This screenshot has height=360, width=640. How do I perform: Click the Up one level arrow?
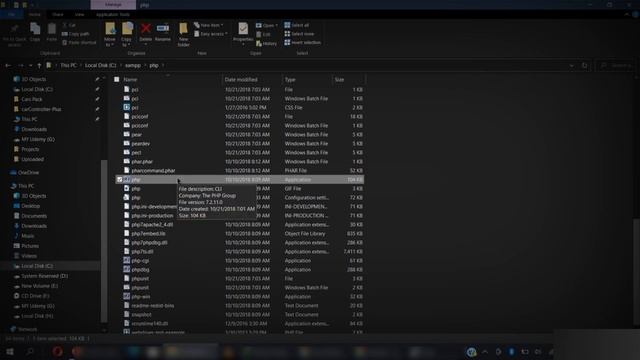(39, 65)
